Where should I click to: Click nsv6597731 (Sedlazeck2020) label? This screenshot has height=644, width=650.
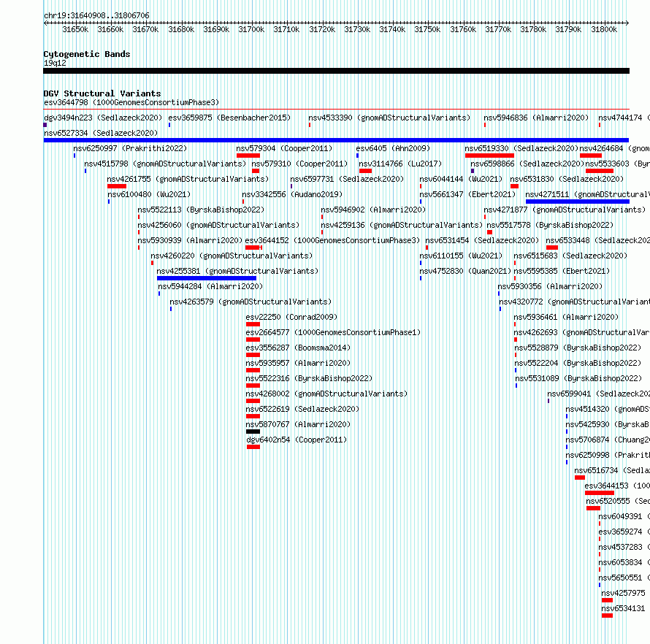347,179
